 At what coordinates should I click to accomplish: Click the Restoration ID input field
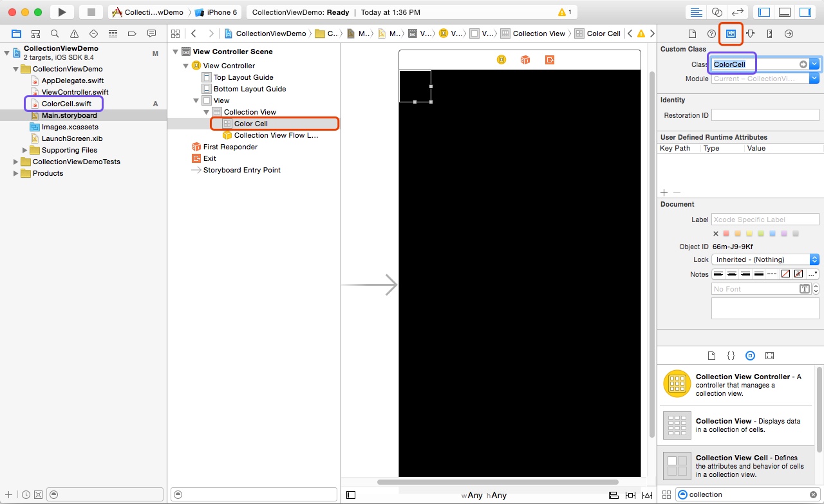[x=765, y=115]
